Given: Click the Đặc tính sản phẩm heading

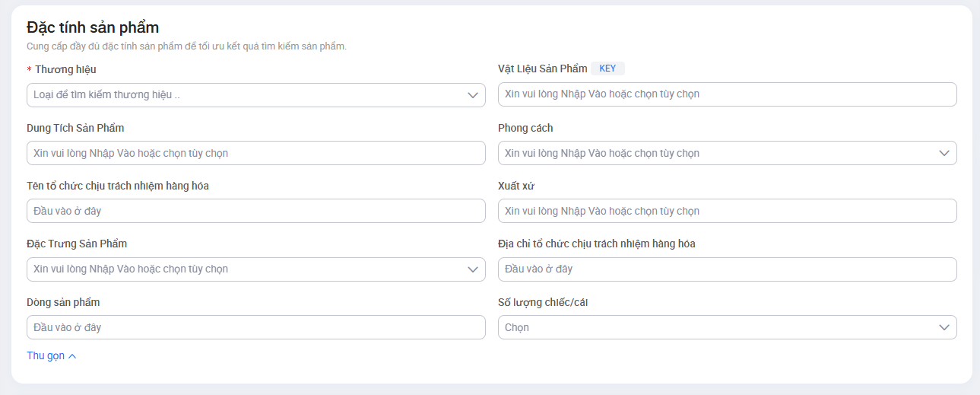Looking at the screenshot, I should (x=93, y=27).
